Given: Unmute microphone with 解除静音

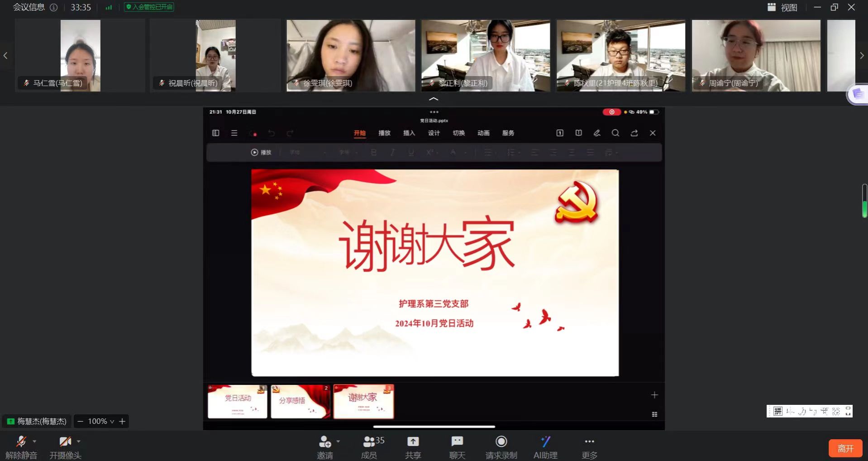Looking at the screenshot, I should coord(21,442).
